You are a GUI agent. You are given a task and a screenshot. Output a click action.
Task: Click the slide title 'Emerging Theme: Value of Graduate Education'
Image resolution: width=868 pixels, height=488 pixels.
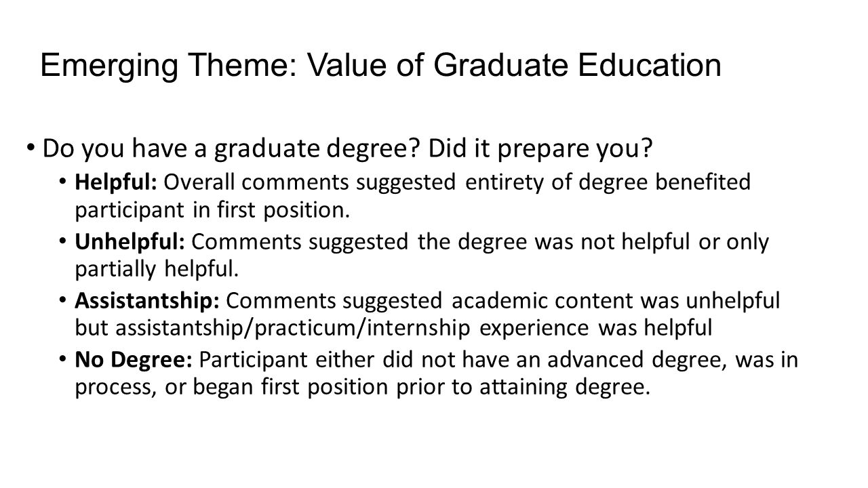[x=380, y=66]
